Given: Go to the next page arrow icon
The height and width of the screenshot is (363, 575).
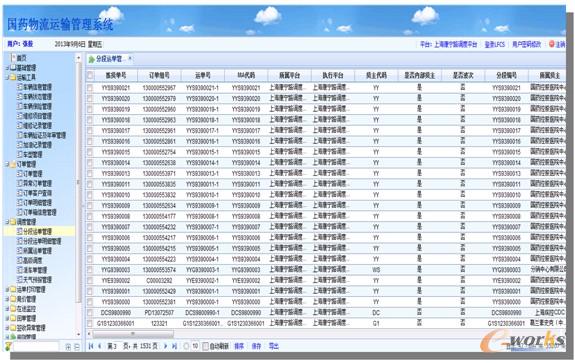Looking at the screenshot, I should [x=165, y=346].
